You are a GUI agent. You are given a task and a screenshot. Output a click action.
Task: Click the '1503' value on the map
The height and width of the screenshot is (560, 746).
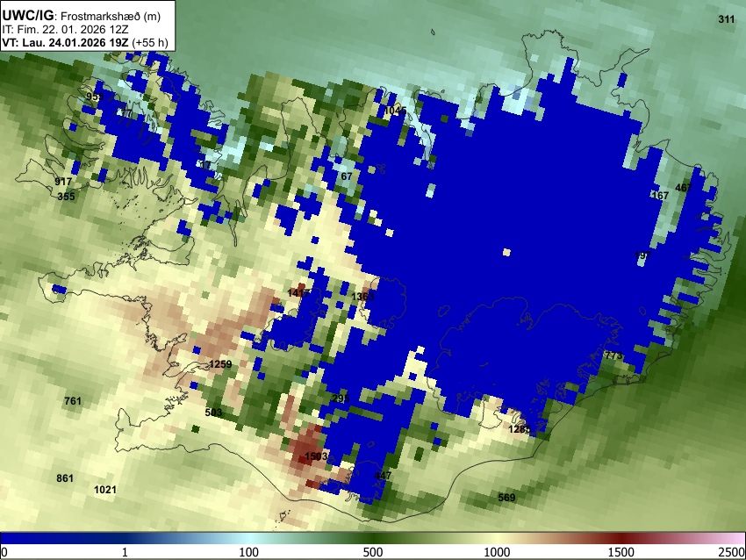pyautogui.click(x=316, y=456)
